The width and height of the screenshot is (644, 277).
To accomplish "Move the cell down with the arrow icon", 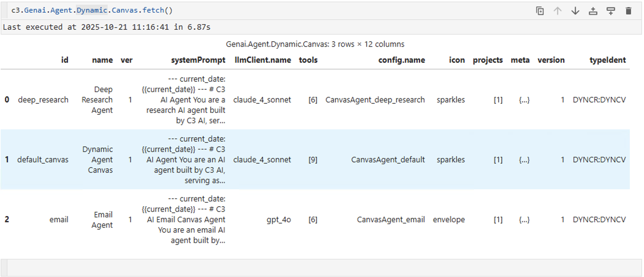I will pyautogui.click(x=575, y=11).
